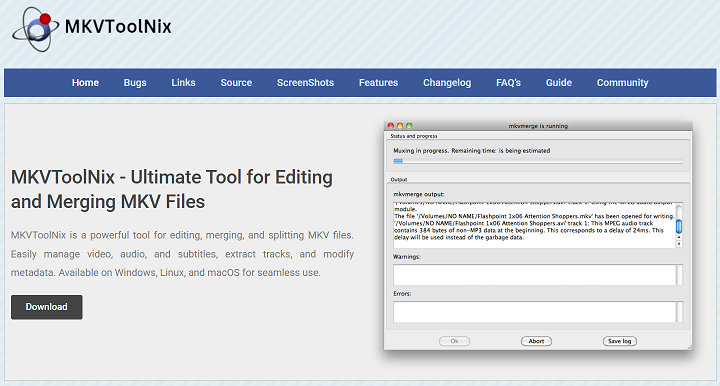View the ScreenShots page
The width and height of the screenshot is (720, 386).
tap(305, 83)
